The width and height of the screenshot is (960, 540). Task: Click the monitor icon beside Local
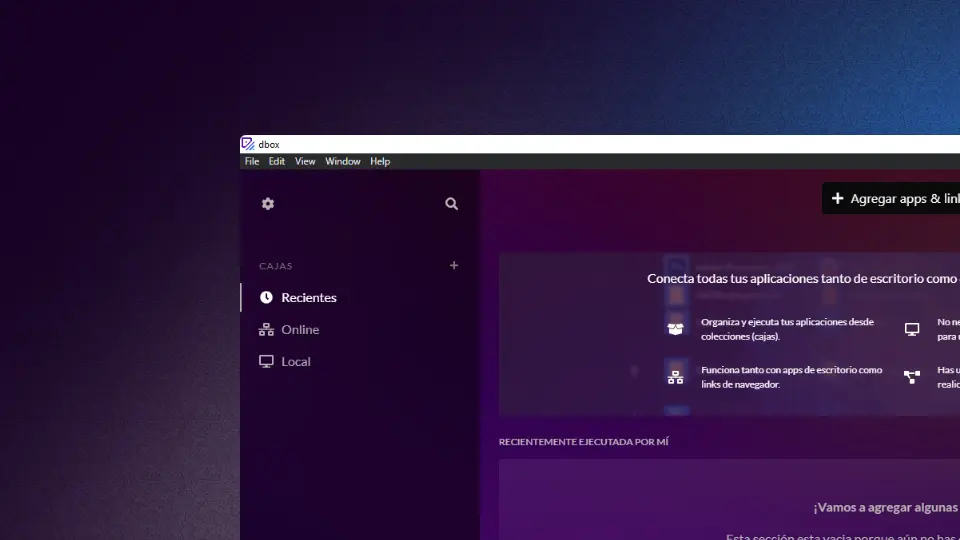pyautogui.click(x=266, y=362)
